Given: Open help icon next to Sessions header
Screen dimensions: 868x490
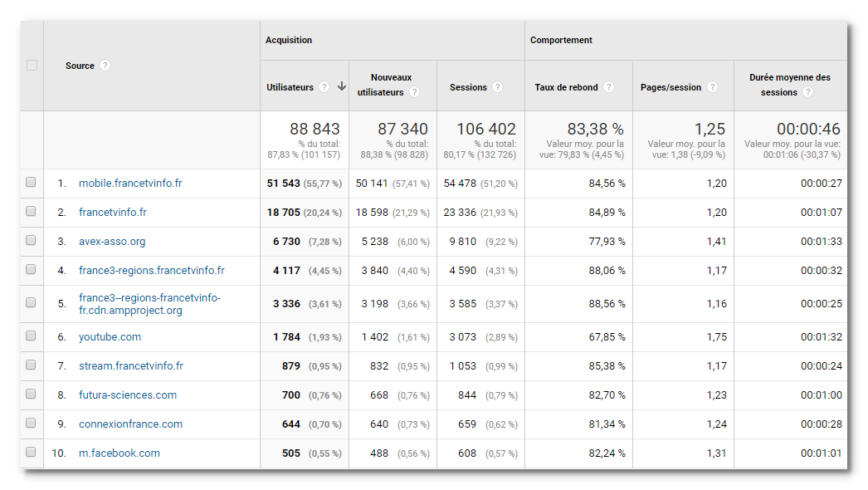Looking at the screenshot, I should [498, 87].
